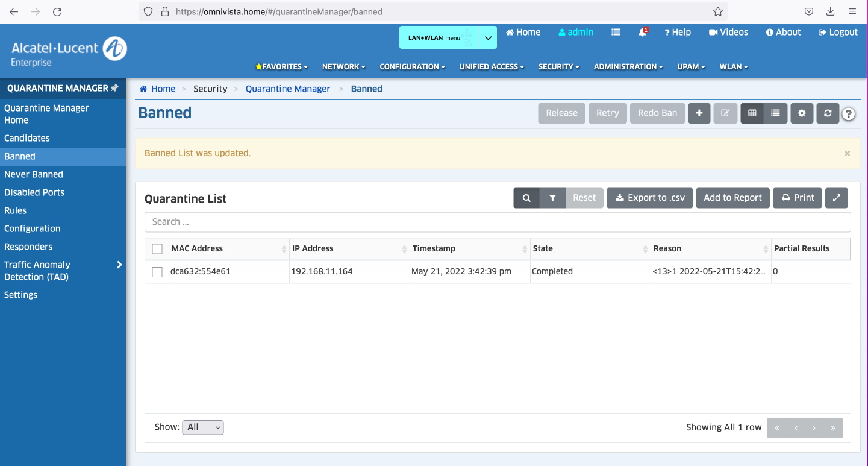The height and width of the screenshot is (466, 868).
Task: Click the notification bell icon
Action: (x=642, y=33)
